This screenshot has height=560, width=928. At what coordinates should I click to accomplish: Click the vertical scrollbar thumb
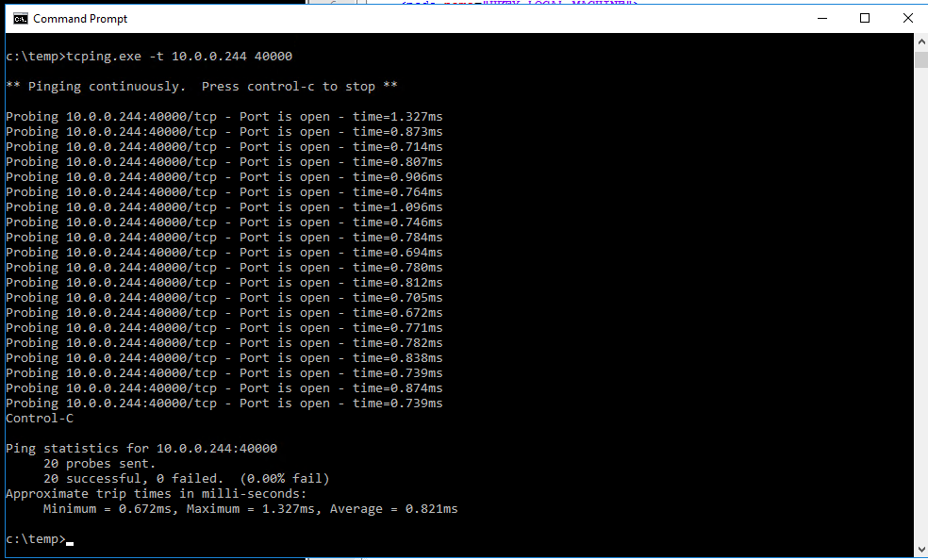(x=920, y=60)
